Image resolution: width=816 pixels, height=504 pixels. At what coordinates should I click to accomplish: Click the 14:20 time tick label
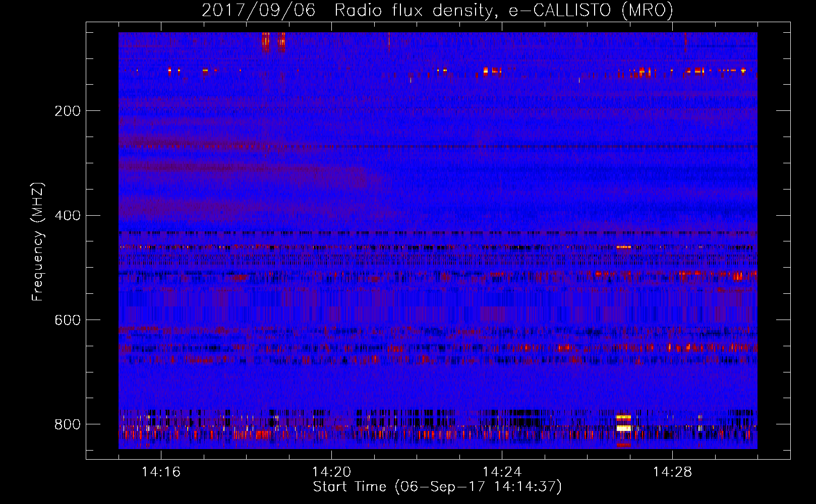(331, 472)
